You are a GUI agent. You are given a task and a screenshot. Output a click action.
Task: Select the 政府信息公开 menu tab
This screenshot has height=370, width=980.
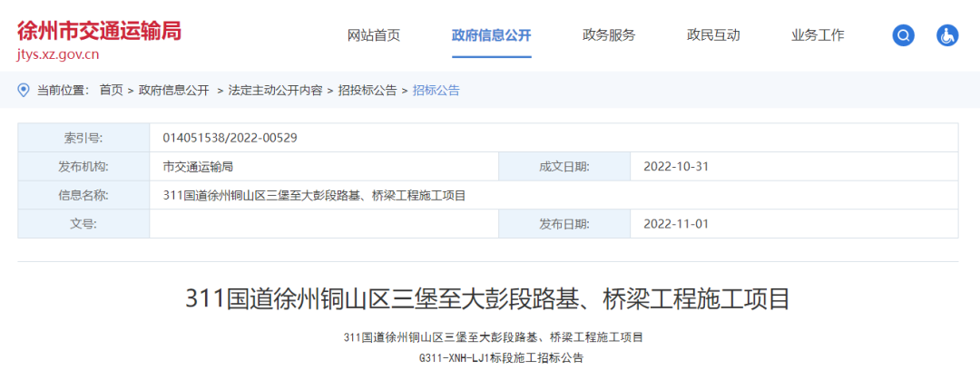coord(491,35)
